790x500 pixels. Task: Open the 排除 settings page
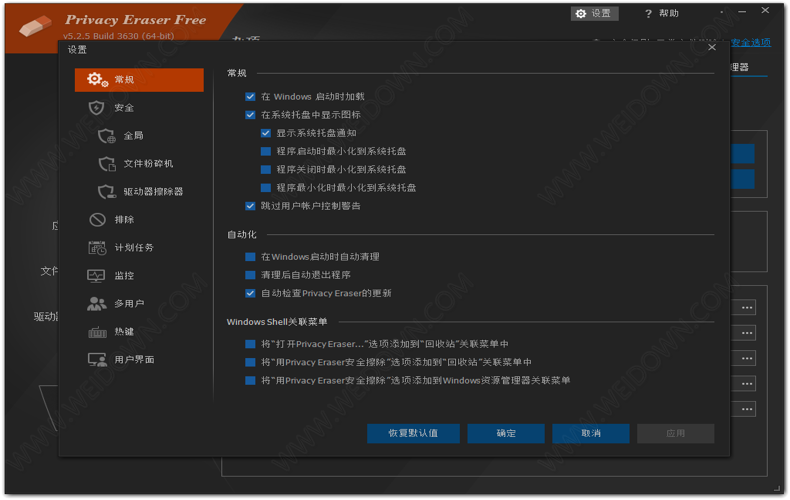pyautogui.click(x=139, y=220)
